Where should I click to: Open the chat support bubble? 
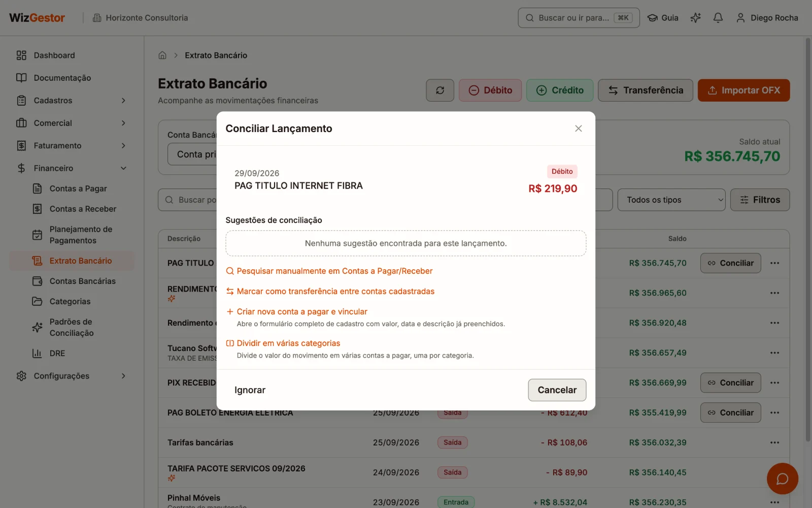[782, 479]
